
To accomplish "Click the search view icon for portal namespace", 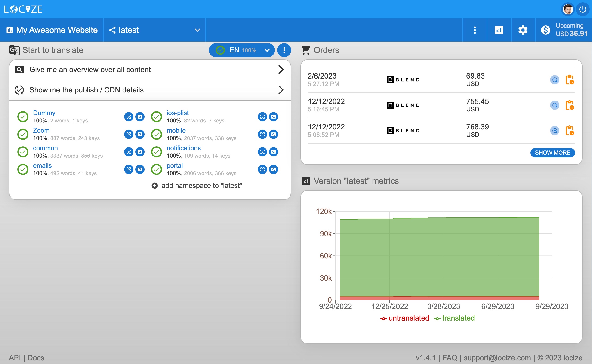I will pos(273,169).
